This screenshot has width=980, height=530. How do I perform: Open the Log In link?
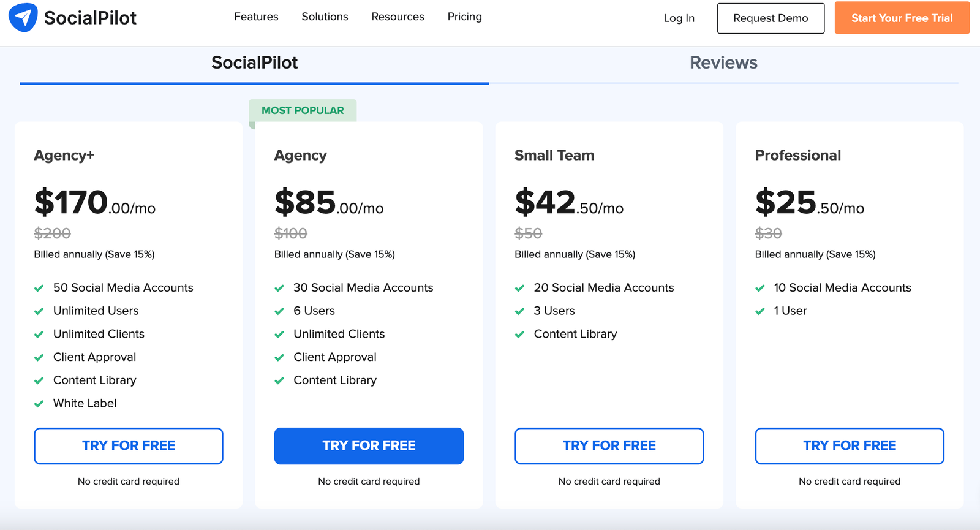tap(679, 18)
